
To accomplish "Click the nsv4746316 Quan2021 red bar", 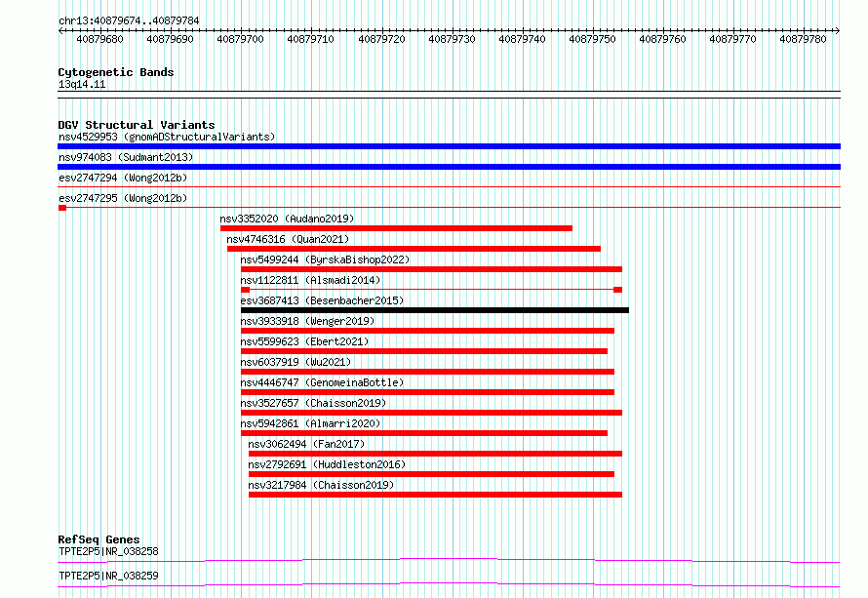I will pos(414,249).
